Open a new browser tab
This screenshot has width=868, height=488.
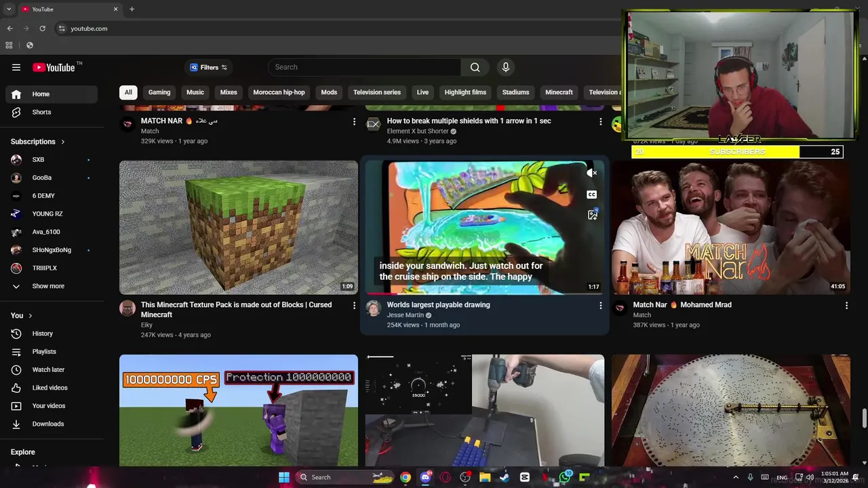(x=132, y=9)
